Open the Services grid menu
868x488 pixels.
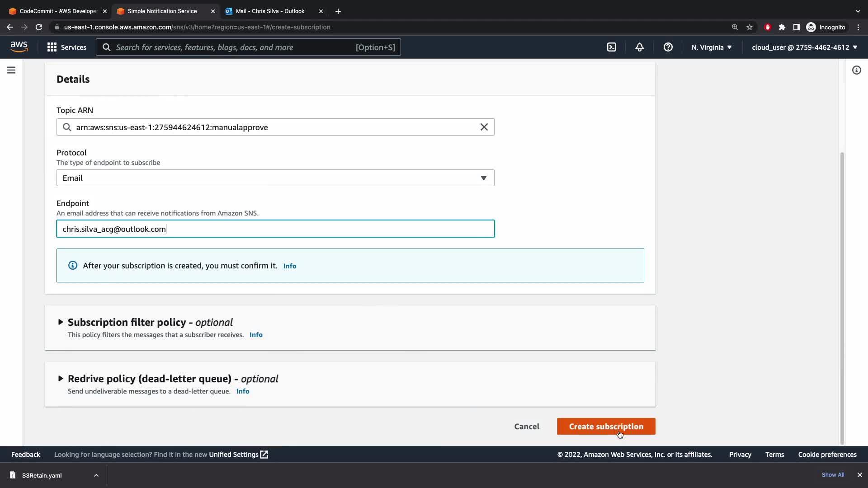[66, 47]
